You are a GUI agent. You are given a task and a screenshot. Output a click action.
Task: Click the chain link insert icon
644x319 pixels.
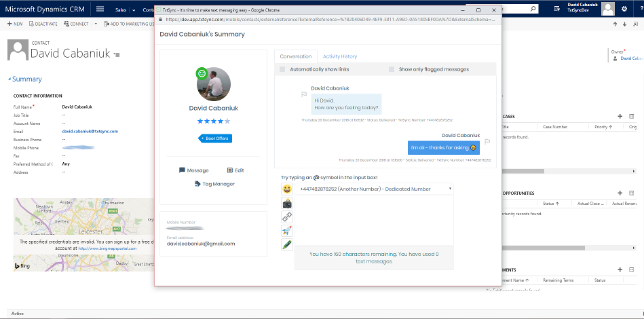click(287, 217)
